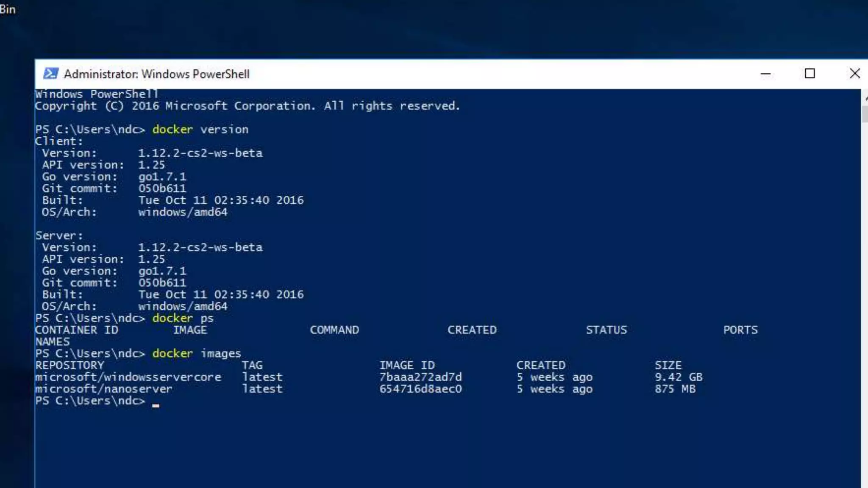The height and width of the screenshot is (488, 868).
Task: Click image ID 7baaa272ad7d
Action: 420,377
